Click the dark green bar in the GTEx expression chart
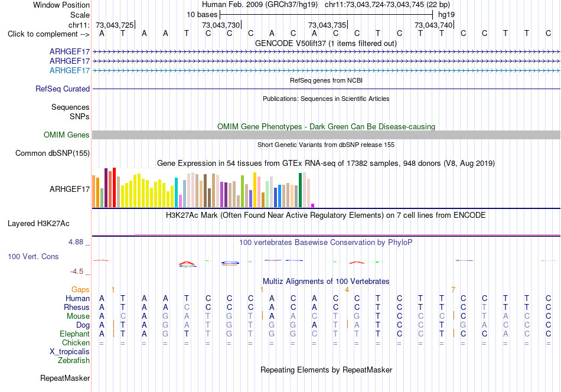 click(300, 190)
